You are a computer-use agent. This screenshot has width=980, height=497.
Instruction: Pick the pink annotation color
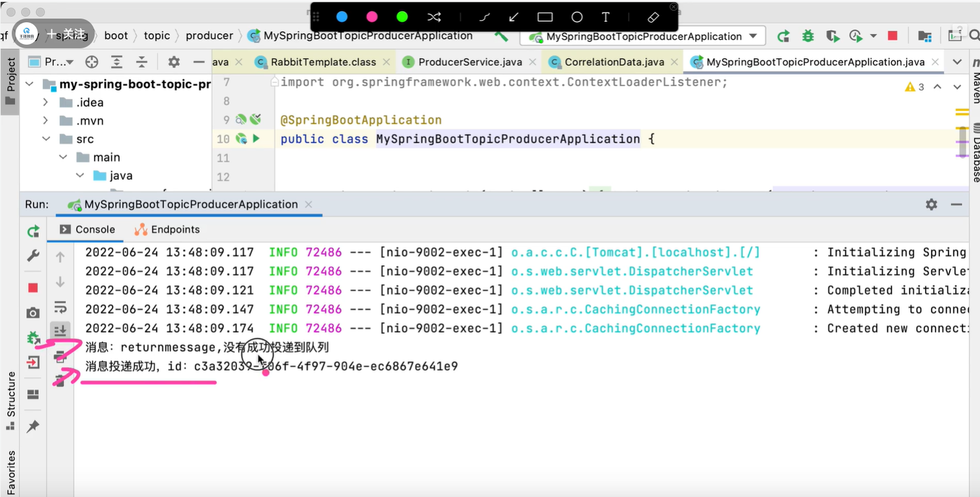(372, 17)
